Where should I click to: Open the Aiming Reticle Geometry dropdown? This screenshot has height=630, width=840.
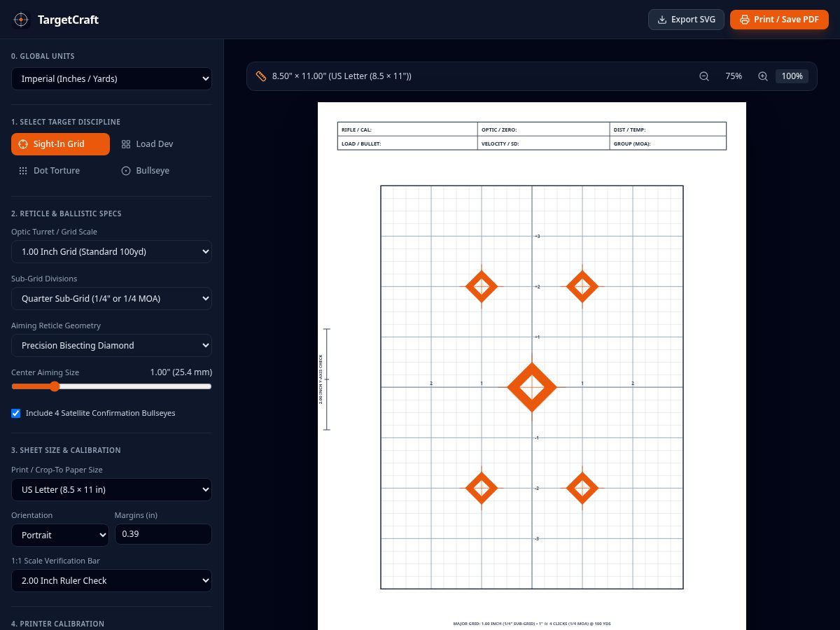click(111, 345)
